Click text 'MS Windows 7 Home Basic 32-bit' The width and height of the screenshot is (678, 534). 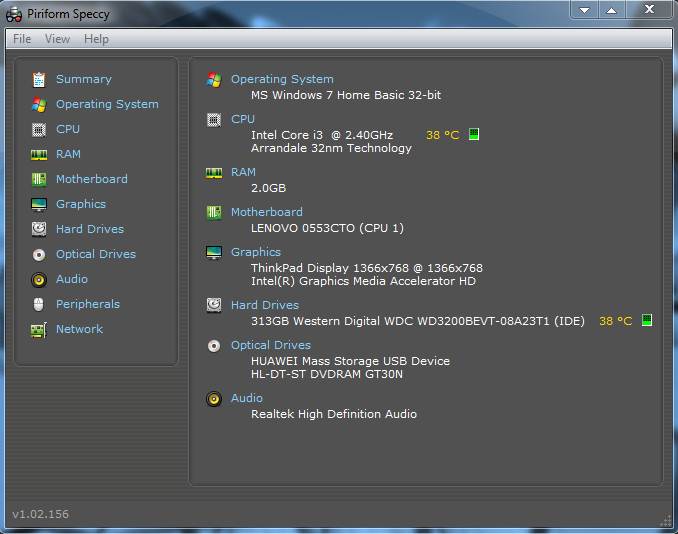tap(346, 95)
